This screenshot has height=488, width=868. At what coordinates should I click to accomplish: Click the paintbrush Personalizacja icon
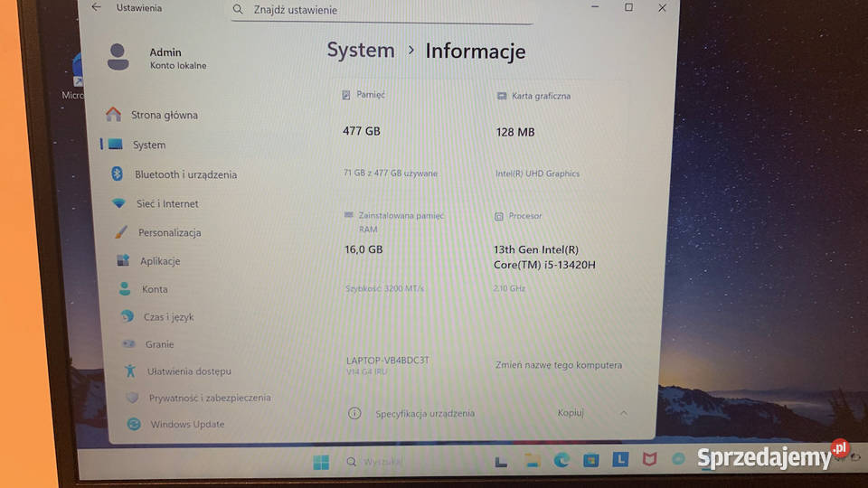tap(120, 232)
